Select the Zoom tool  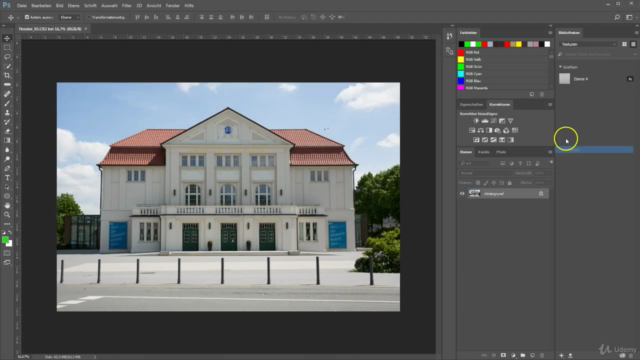coord(7,215)
